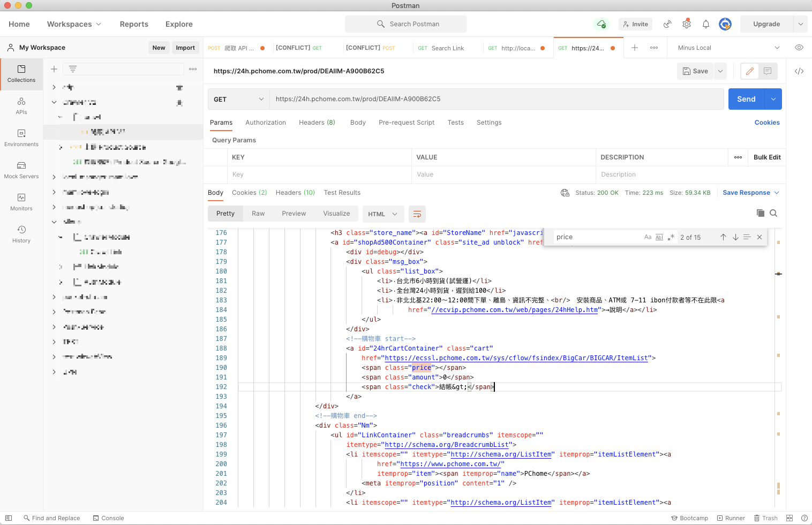812x525 pixels.
Task: Open the HTTP method GET dropdown
Action: pyautogui.click(x=238, y=99)
